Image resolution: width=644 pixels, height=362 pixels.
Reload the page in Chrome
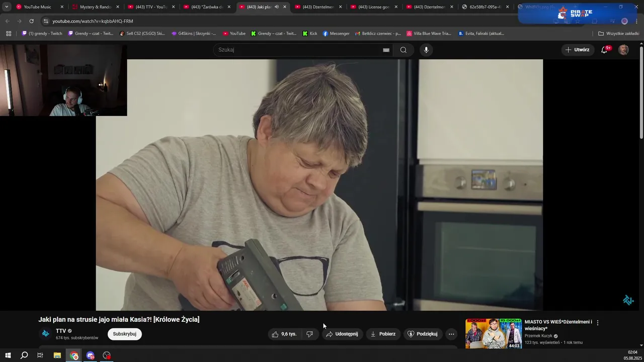point(31,21)
